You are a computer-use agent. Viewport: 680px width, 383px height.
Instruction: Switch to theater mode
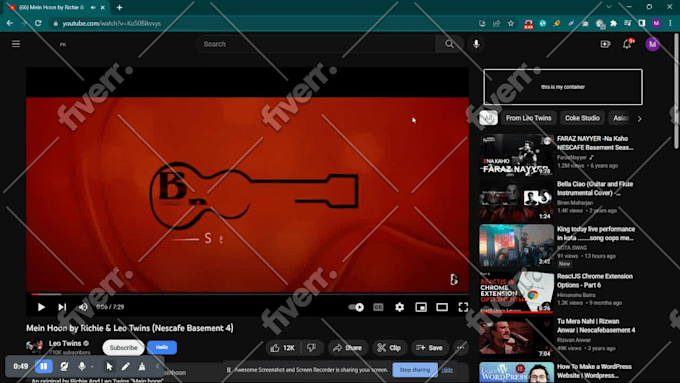(442, 307)
